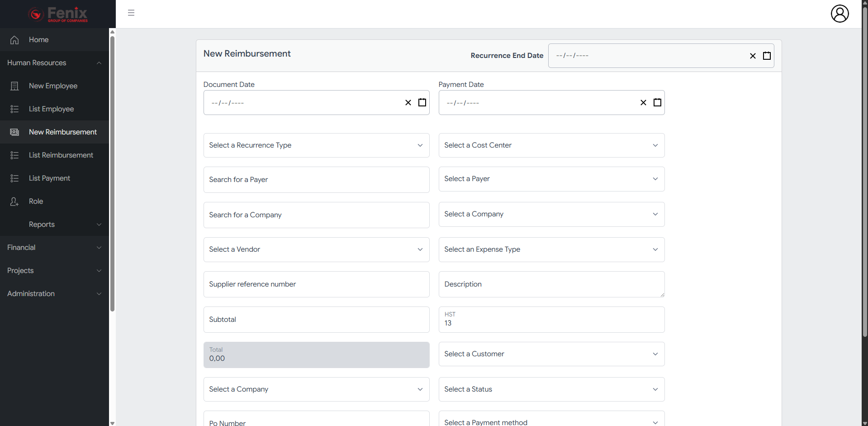Click the Supplier reference number field
The height and width of the screenshot is (426, 868).
click(x=316, y=284)
